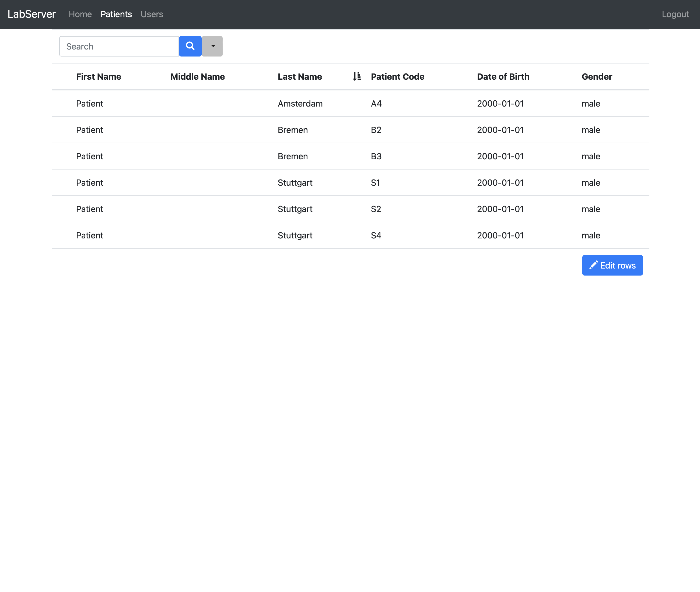Sort by Patient Code column header
Image resolution: width=700 pixels, height=592 pixels.
tap(397, 76)
